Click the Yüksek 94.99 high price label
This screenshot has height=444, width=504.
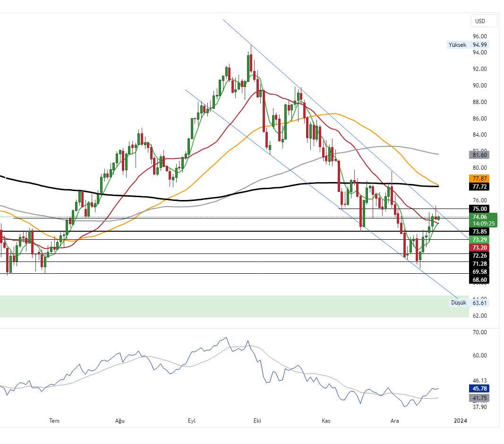pyautogui.click(x=468, y=45)
